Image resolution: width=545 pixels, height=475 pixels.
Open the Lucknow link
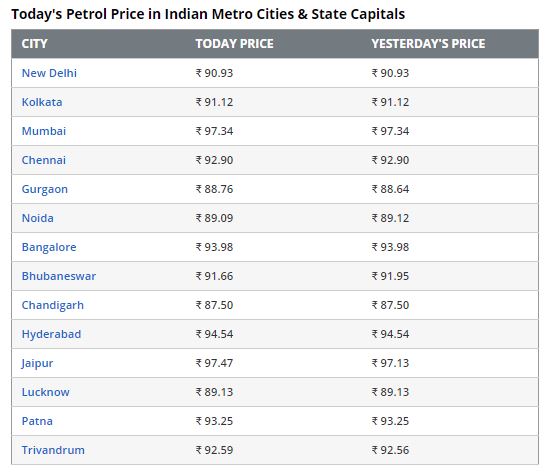[46, 392]
